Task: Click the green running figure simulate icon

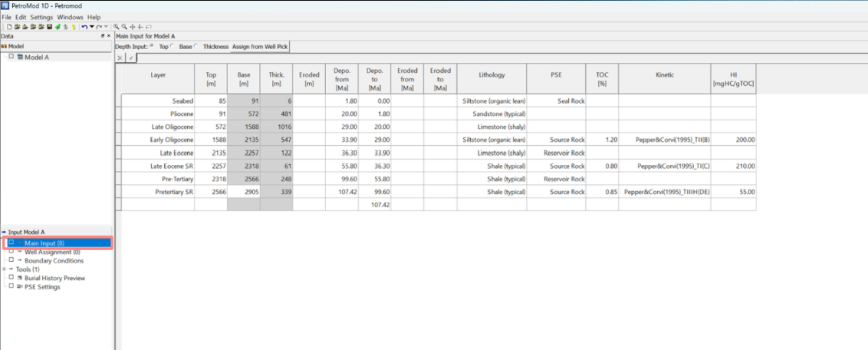Action: tap(58, 27)
